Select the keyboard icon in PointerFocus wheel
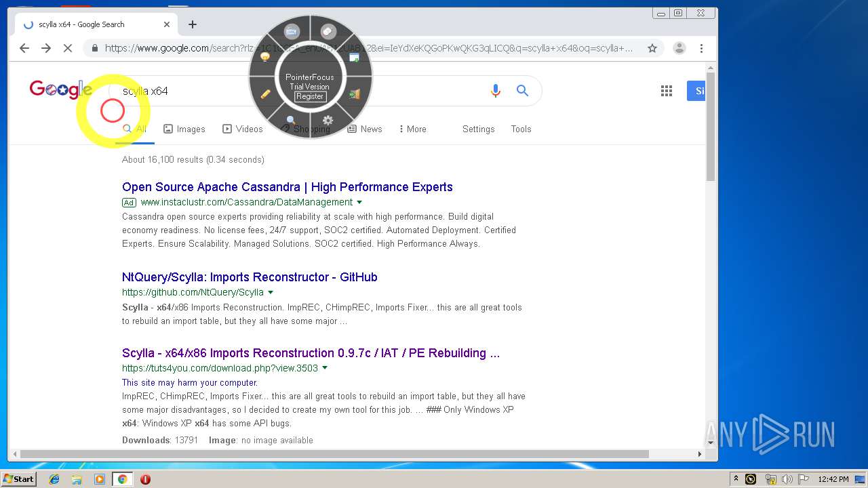868x488 pixels. [x=292, y=31]
